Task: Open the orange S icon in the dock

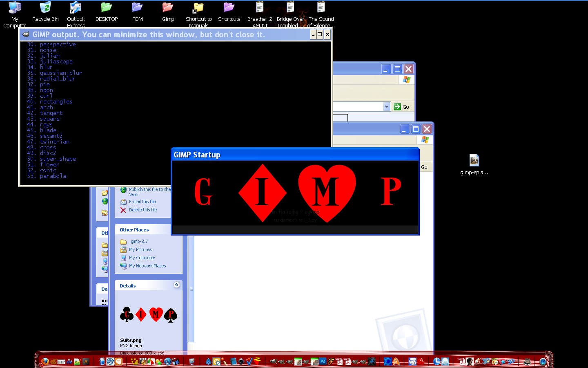Action: point(396,361)
